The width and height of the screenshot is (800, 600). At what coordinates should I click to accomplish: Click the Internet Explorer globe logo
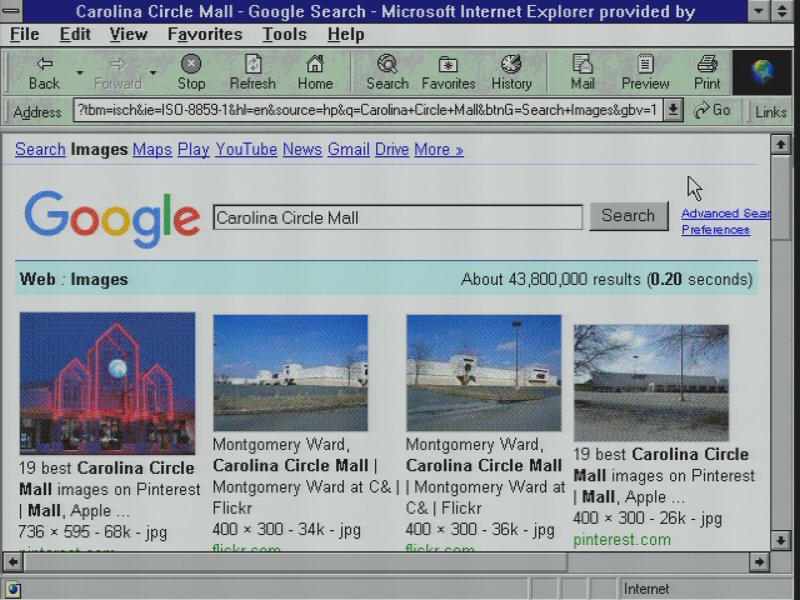click(x=762, y=72)
